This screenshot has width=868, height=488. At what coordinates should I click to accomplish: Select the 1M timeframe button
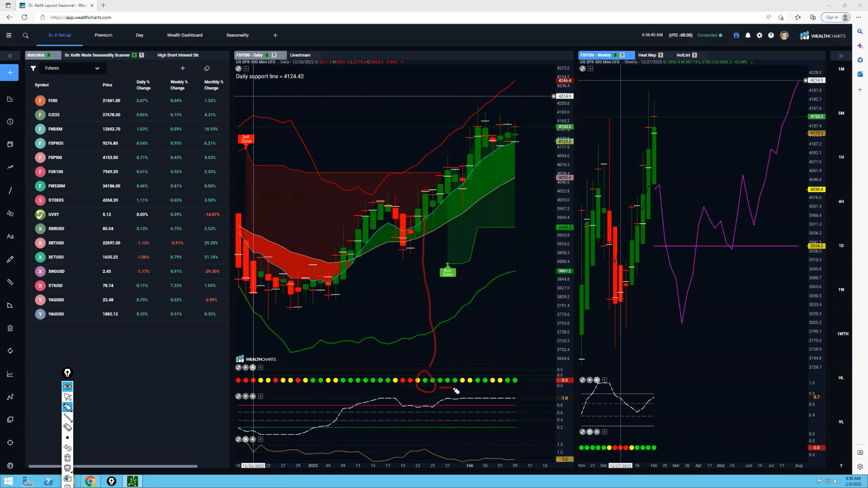point(841,69)
